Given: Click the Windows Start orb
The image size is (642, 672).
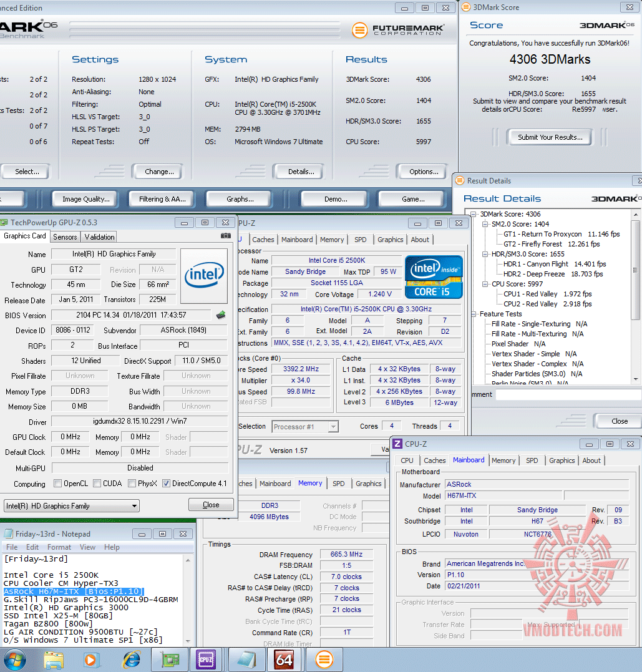Looking at the screenshot, I should point(15,659).
